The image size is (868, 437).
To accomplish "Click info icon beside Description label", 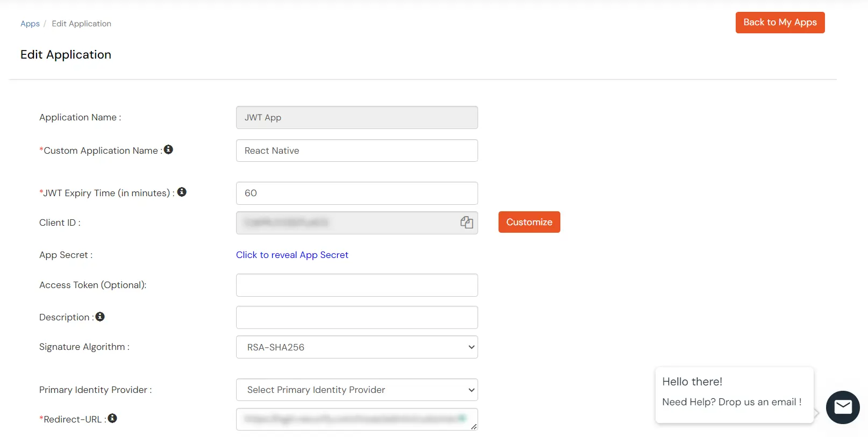I will click(x=100, y=317).
